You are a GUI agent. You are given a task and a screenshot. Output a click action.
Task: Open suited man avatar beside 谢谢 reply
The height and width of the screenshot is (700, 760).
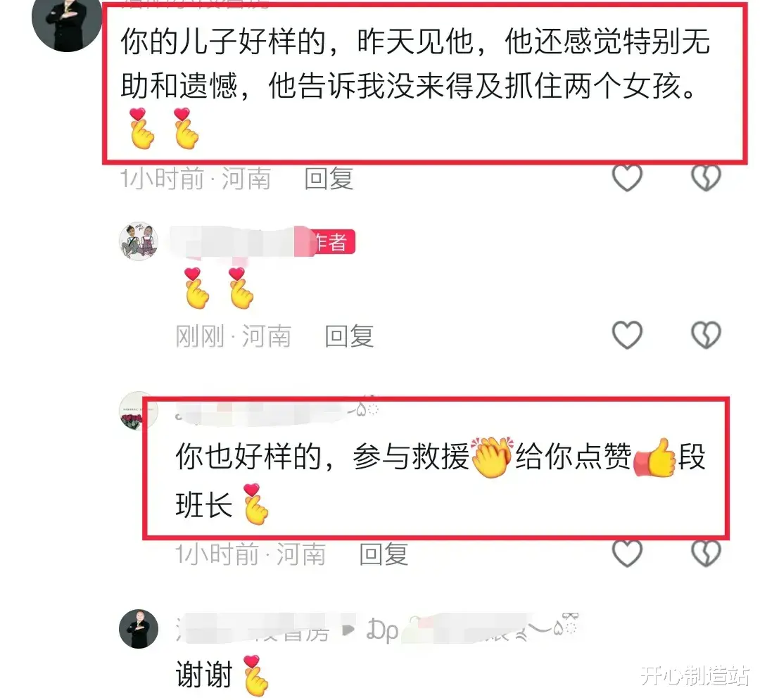coord(139,629)
